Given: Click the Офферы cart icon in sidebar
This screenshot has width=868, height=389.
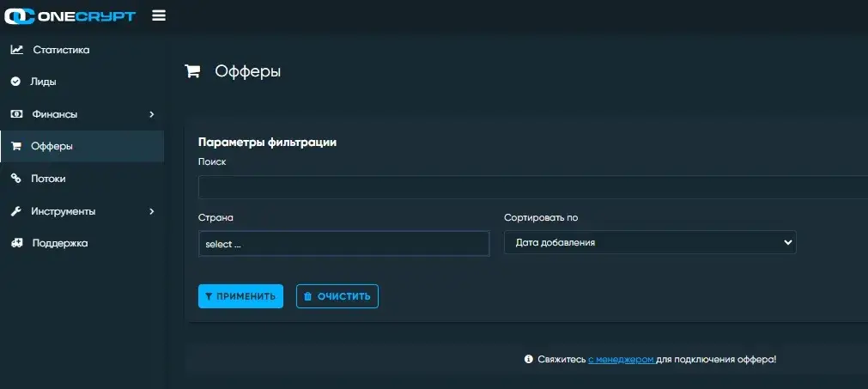Looking at the screenshot, I should click(x=16, y=147).
